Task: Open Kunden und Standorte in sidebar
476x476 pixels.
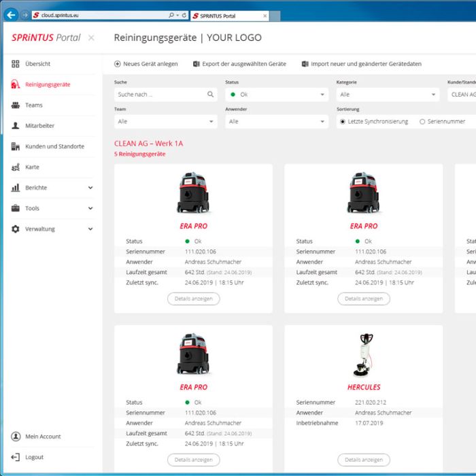Action: [55, 146]
